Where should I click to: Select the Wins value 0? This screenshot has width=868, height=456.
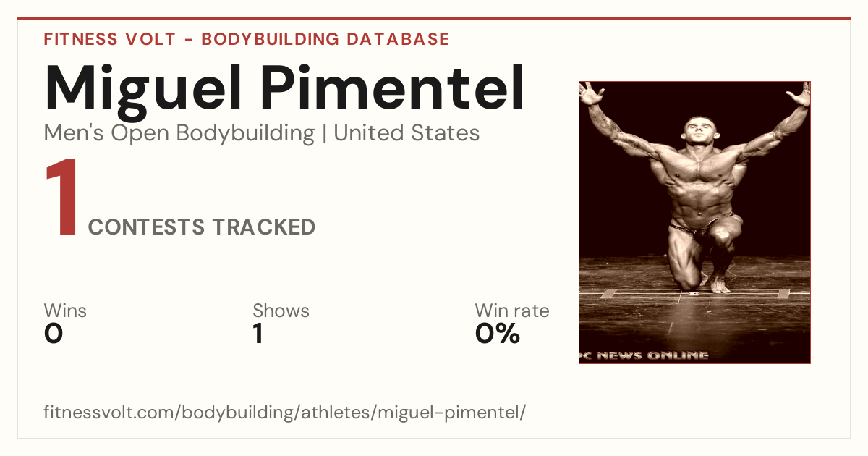coord(54,334)
